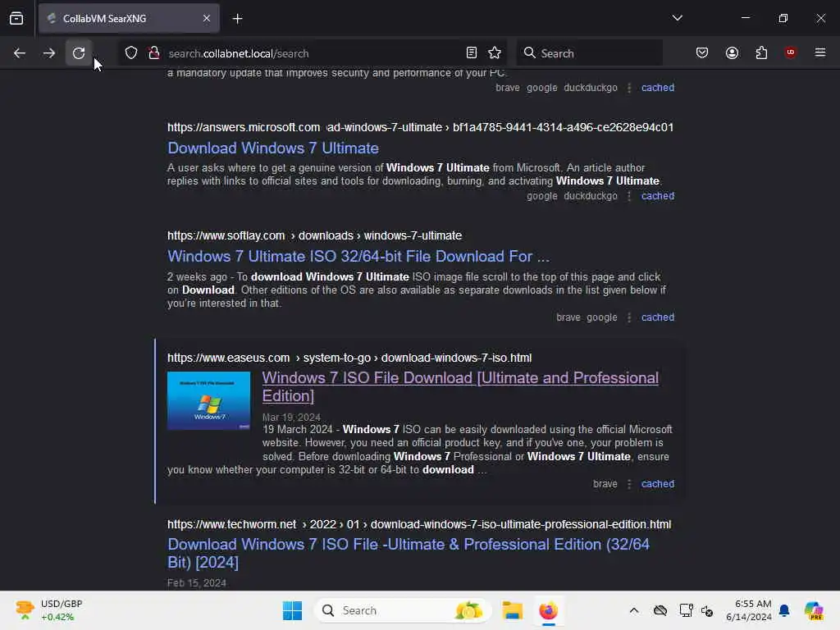Click the 'Feb 15, 2024' date text
Image resolution: width=840 pixels, height=630 pixels.
click(197, 583)
